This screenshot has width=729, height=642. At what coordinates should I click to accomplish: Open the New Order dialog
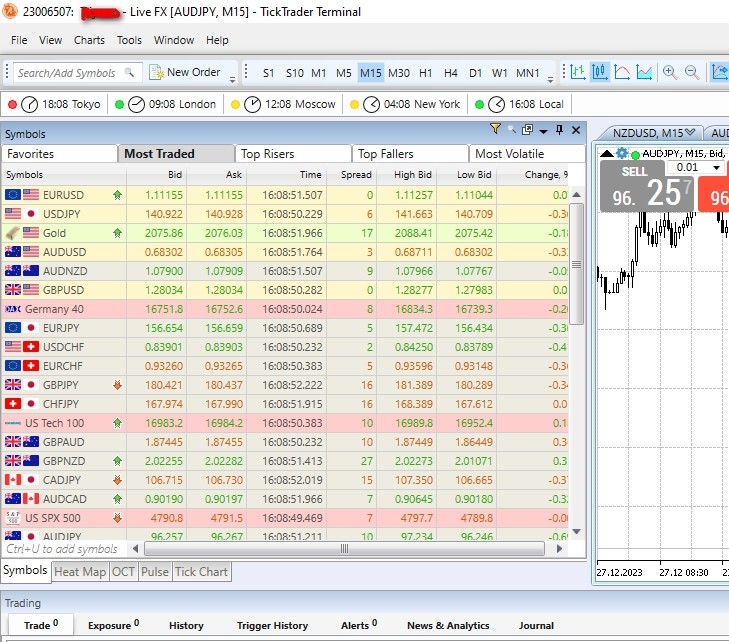(x=185, y=73)
